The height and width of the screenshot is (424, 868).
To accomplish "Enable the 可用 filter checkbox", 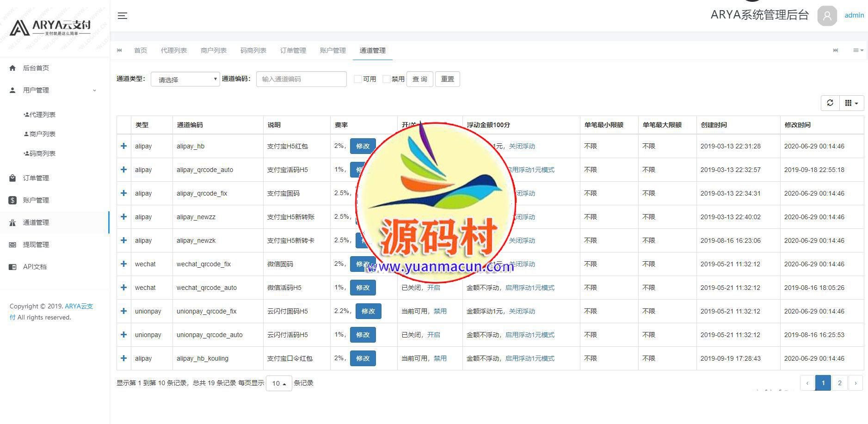I will [x=357, y=79].
